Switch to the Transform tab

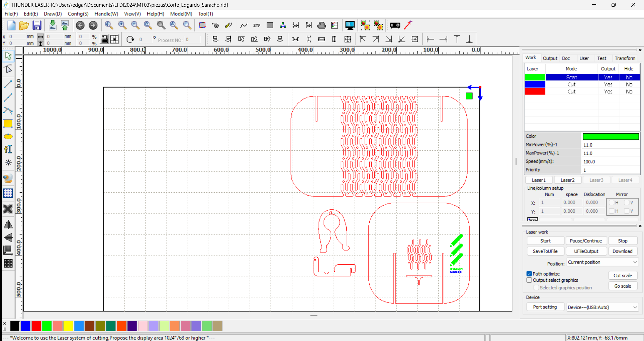625,58
